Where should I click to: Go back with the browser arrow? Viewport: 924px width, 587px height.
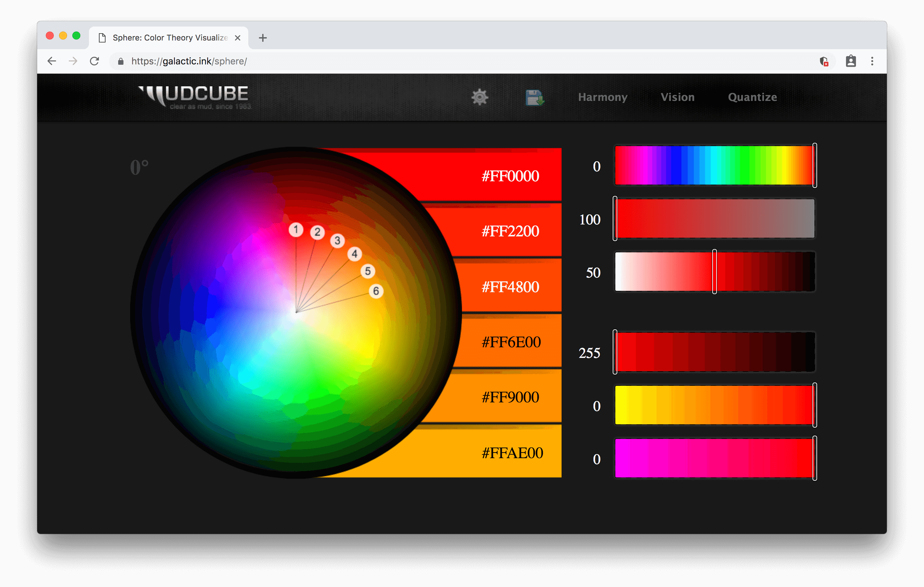(x=52, y=61)
